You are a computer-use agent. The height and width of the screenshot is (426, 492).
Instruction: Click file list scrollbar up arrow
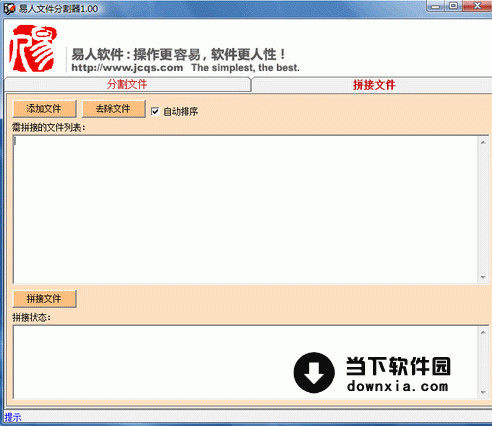click(483, 143)
